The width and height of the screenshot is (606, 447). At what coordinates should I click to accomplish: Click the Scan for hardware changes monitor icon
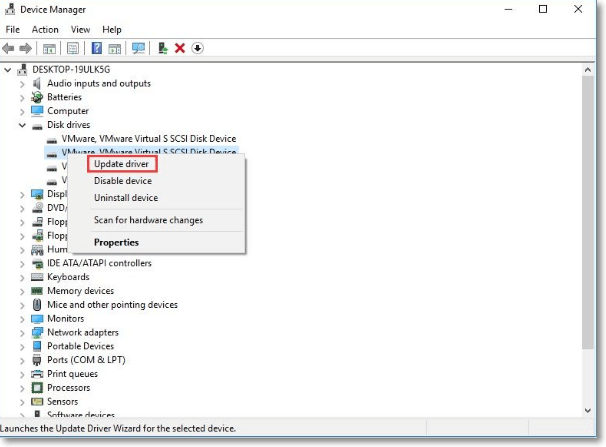(x=138, y=48)
